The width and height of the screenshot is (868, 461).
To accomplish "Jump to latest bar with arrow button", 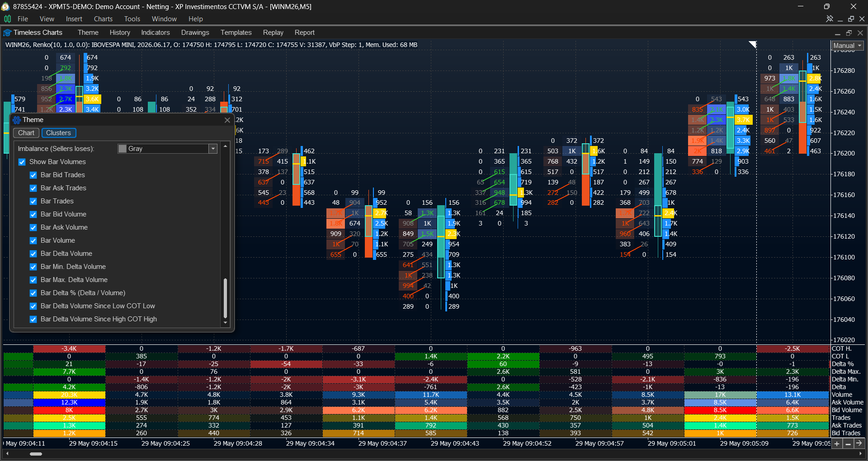I will [859, 444].
